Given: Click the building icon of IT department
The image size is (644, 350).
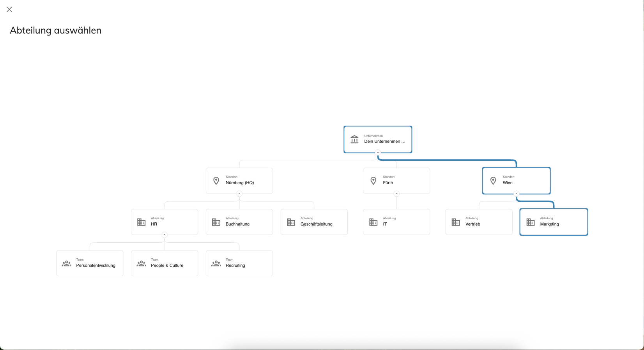Looking at the screenshot, I should (373, 222).
